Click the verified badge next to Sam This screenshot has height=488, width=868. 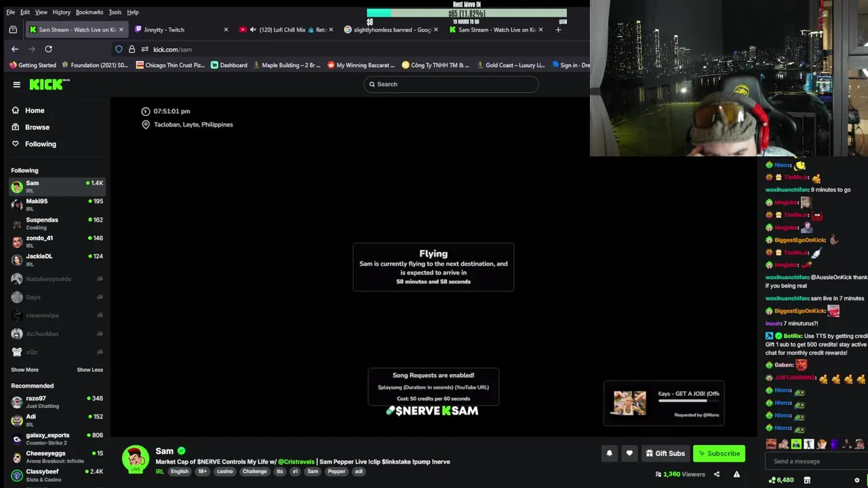[181, 451]
